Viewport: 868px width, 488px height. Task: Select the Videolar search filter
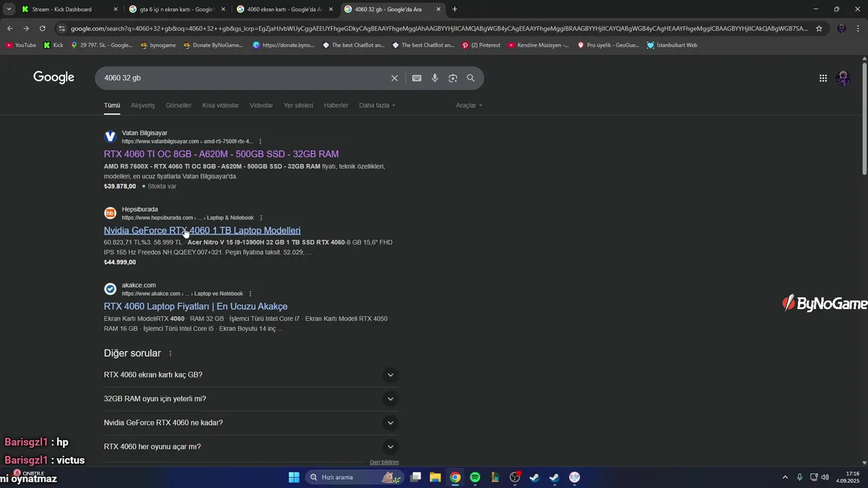[x=261, y=106]
